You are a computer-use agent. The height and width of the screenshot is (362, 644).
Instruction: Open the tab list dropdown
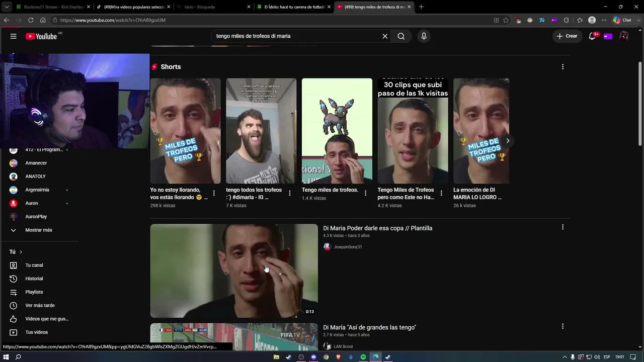click(x=7, y=7)
